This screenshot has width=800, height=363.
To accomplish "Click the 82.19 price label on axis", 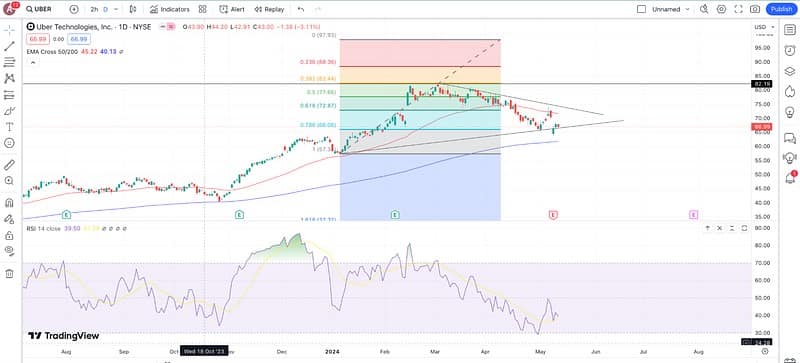I will (x=762, y=84).
